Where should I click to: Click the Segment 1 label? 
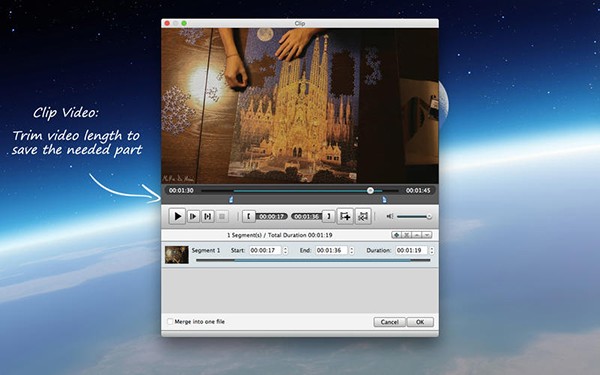coord(206,250)
